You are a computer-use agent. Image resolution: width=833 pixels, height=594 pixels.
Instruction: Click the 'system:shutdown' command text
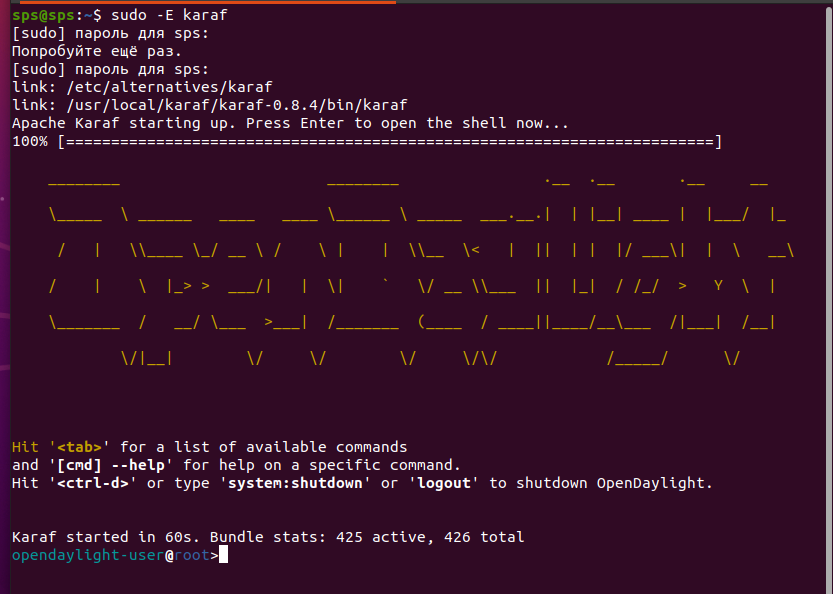click(x=295, y=483)
